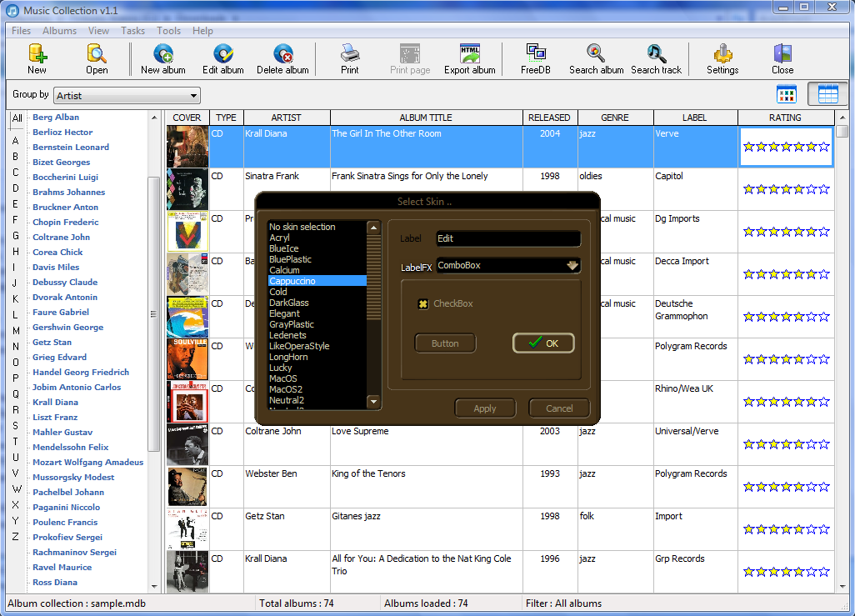The height and width of the screenshot is (616, 855).
Task: Expand the Group by Artist dropdown
Action: point(193,96)
